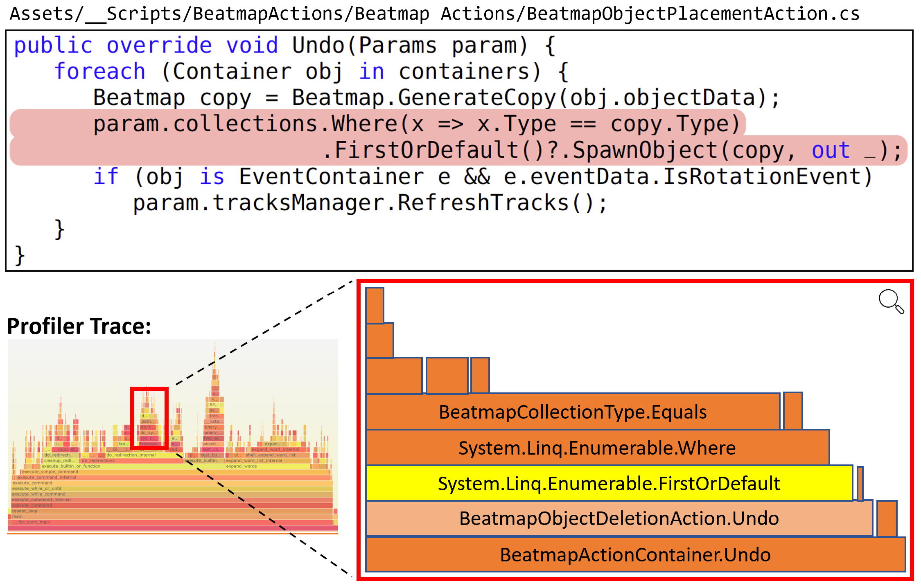This screenshot has width=921, height=588.
Task: Select the execute_builtin_or_function flame bar
Action: coord(70,466)
